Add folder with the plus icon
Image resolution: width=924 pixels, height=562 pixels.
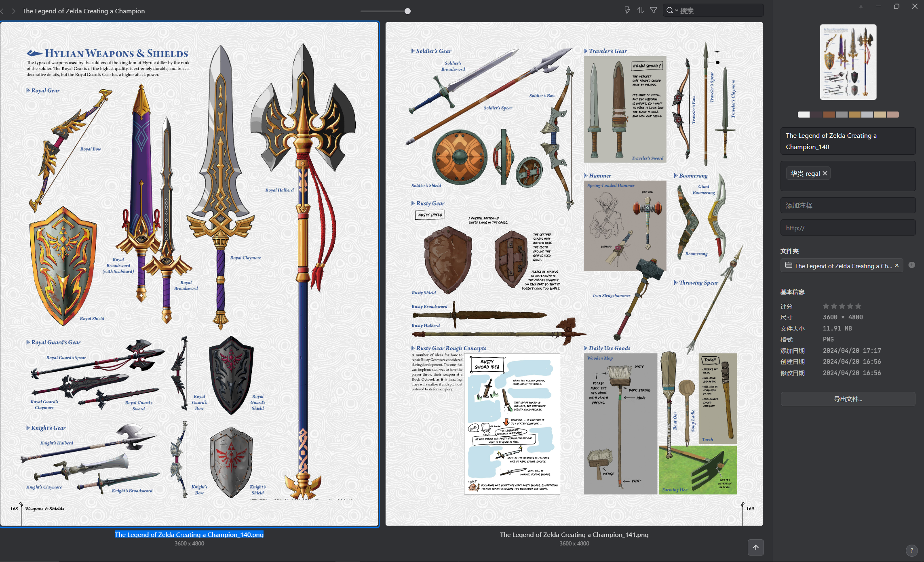[x=911, y=265]
